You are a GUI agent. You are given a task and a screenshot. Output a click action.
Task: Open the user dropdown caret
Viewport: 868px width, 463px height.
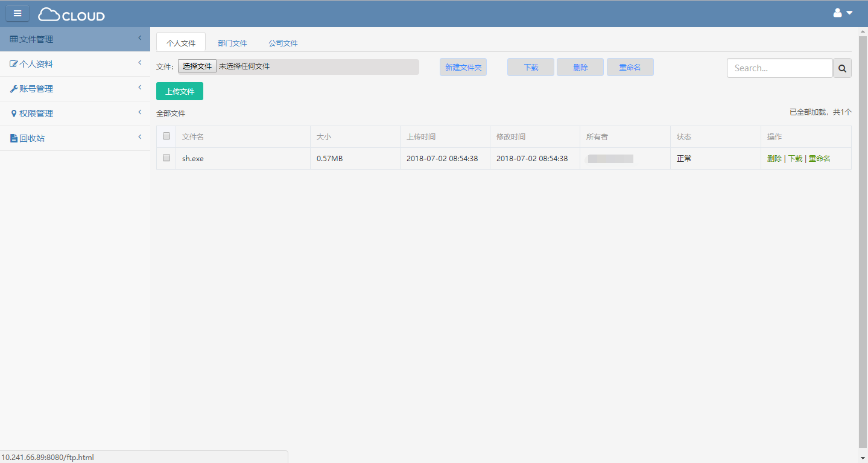pyautogui.click(x=849, y=13)
